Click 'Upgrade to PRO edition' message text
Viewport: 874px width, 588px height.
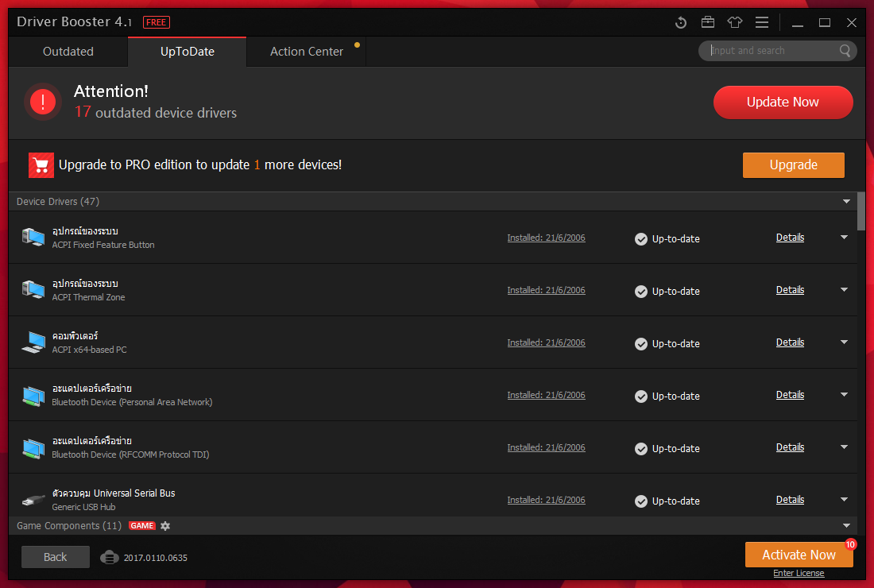pos(200,165)
